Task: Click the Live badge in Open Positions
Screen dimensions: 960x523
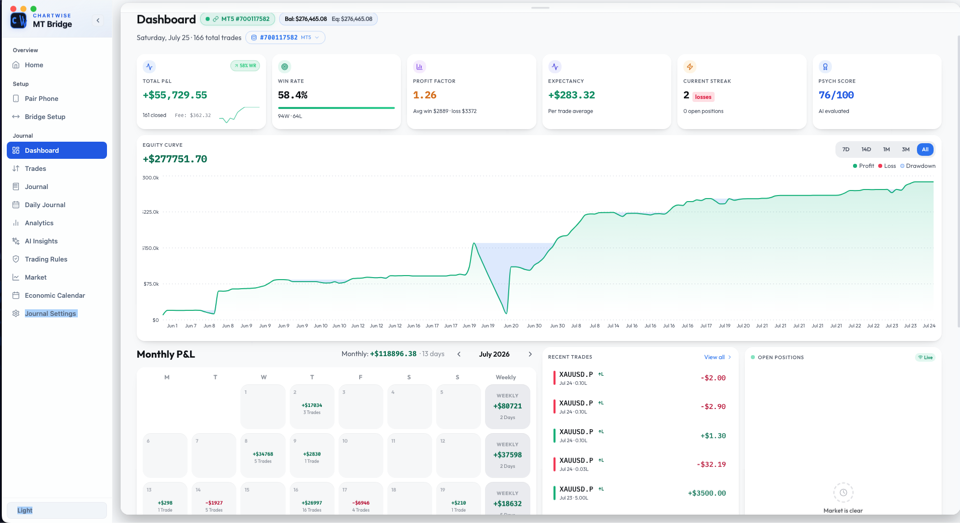Action: coord(925,357)
